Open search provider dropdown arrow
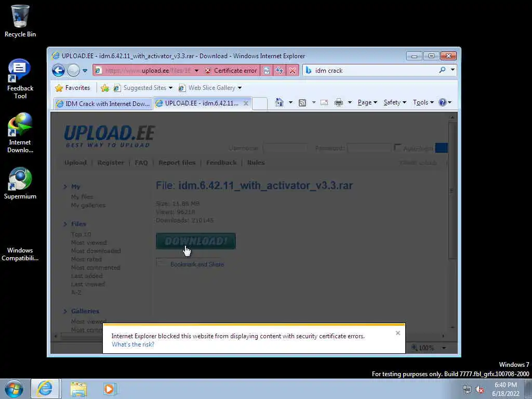 (453, 70)
